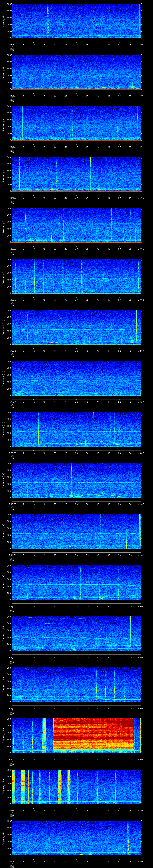
Task: Open the spectrogram panel starting at 17:33:00
Action: click(x=76, y=123)
